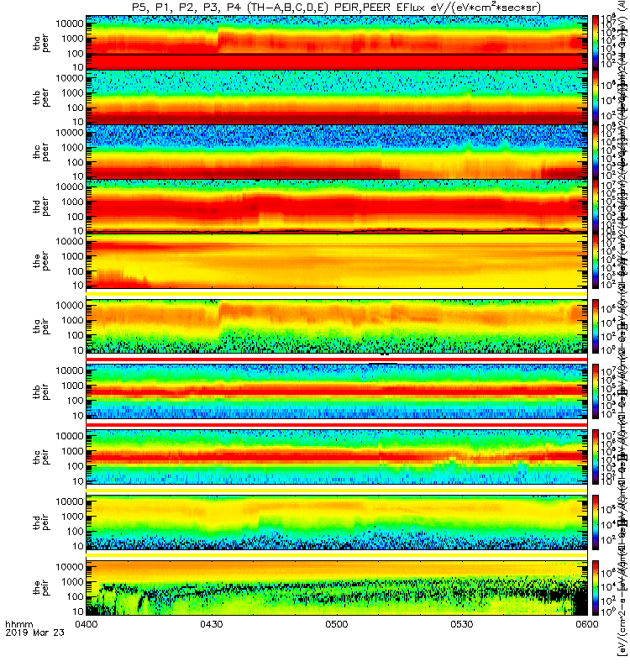The height and width of the screenshot is (672, 630).
Task: Click the '2019 Mar 23' date label
Action: pyautogui.click(x=34, y=633)
